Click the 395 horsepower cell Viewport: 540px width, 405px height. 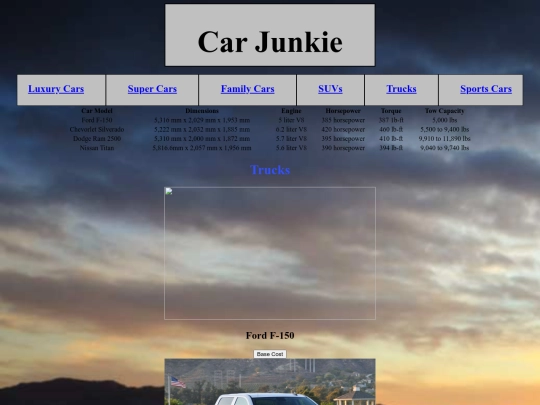click(343, 139)
